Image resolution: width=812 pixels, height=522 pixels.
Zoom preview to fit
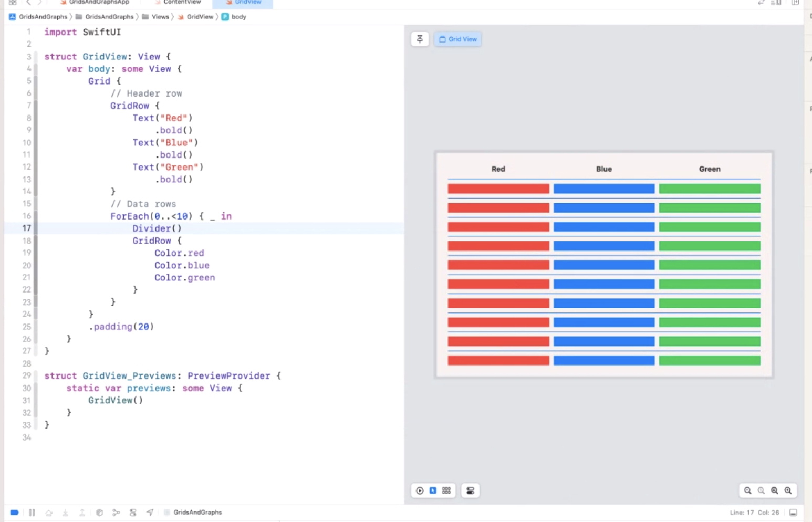click(775, 490)
